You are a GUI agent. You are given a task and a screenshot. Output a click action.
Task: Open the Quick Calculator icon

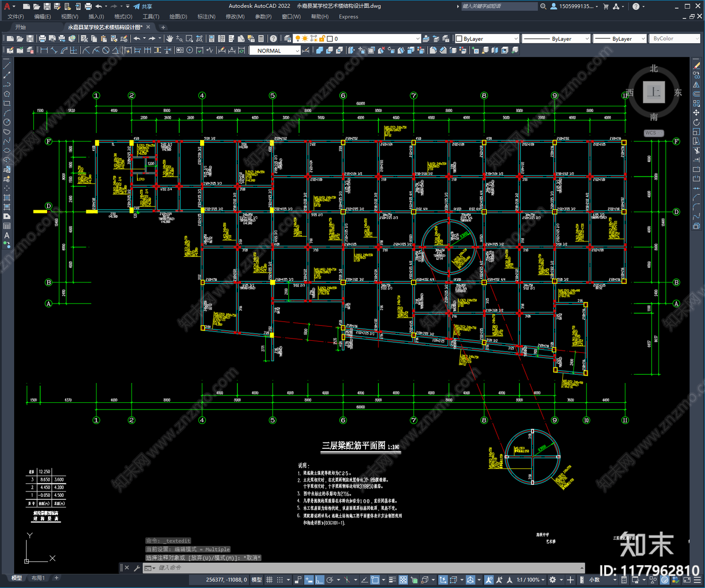click(261, 39)
